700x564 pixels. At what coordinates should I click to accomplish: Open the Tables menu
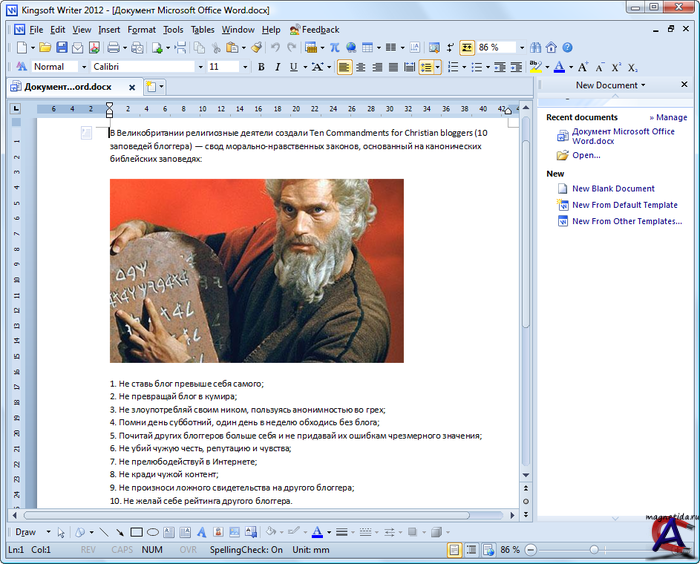(x=202, y=29)
